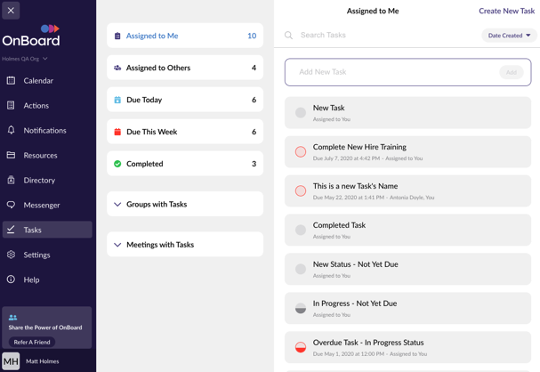Expand the Groups with Tasks chevron
Image resolution: width=540 pixels, height=372 pixels.
(117, 204)
